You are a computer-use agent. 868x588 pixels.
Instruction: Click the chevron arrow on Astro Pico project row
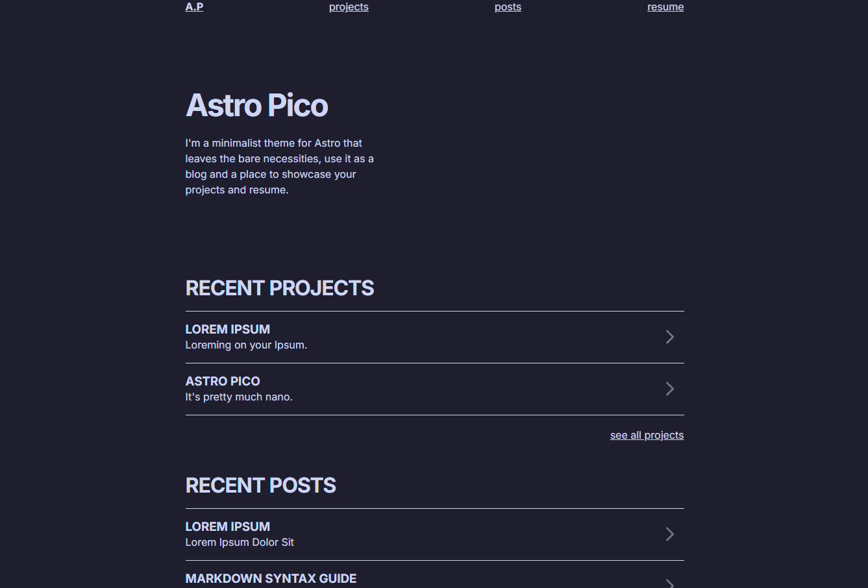[670, 389]
